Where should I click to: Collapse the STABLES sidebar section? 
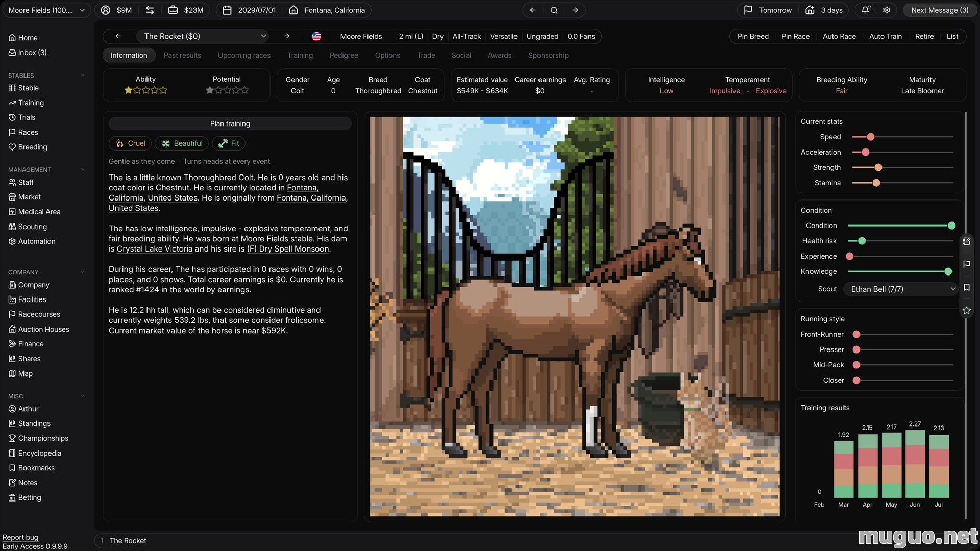(x=82, y=76)
